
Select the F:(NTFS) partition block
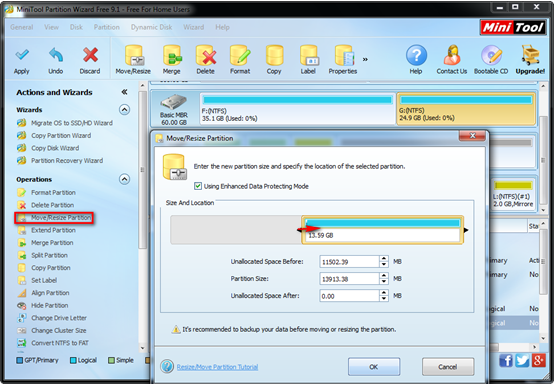[x=297, y=109]
